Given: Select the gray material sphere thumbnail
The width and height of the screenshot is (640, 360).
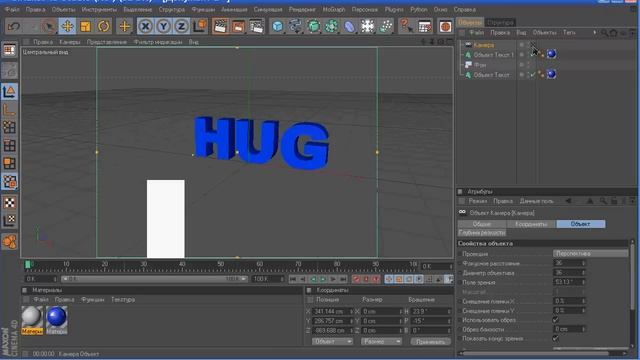Looking at the screenshot, I should (32, 318).
